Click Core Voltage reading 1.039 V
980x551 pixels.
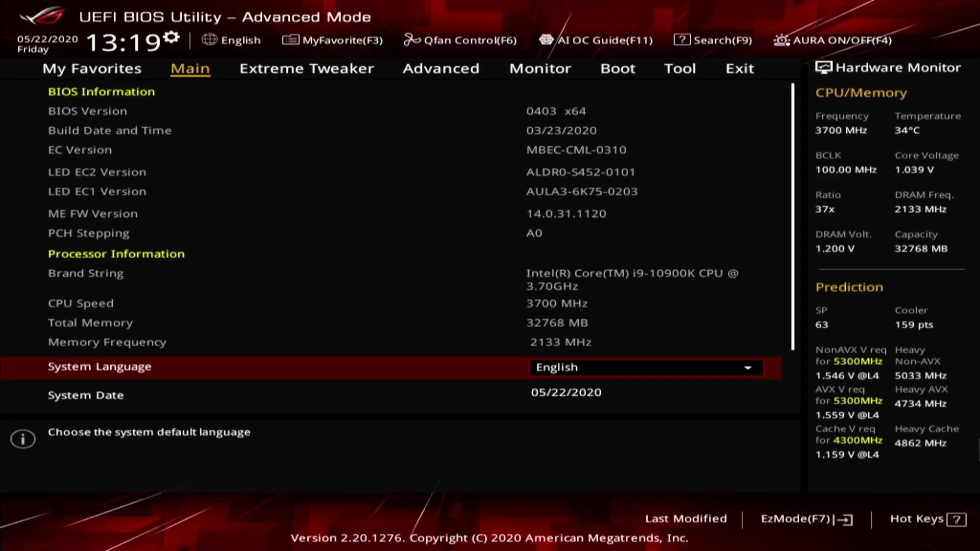pyautogui.click(x=914, y=170)
